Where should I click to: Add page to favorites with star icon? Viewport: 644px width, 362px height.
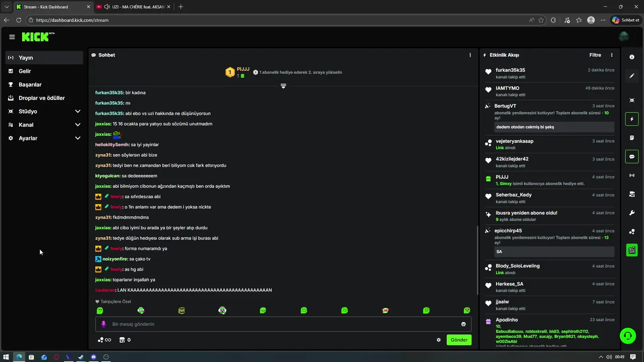click(x=541, y=20)
